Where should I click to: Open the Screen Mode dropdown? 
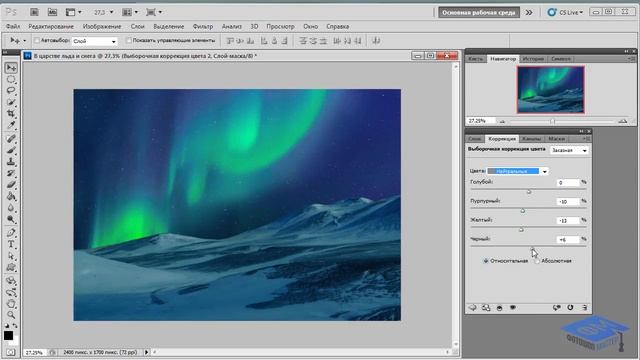(x=154, y=12)
